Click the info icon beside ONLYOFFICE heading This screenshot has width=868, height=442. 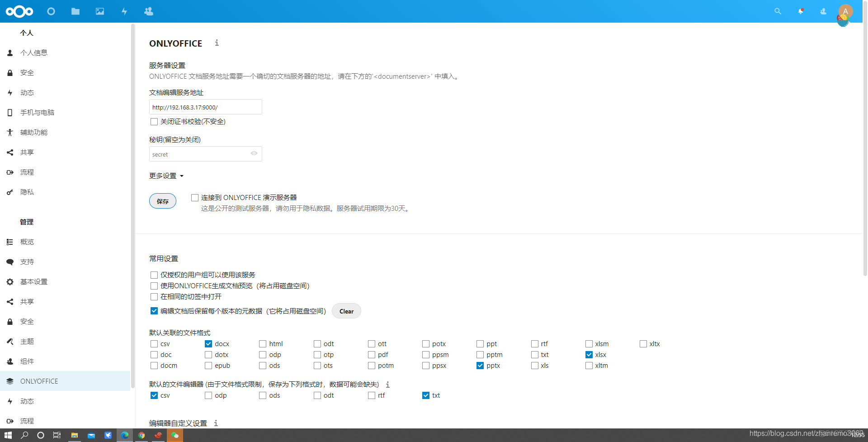217,43
